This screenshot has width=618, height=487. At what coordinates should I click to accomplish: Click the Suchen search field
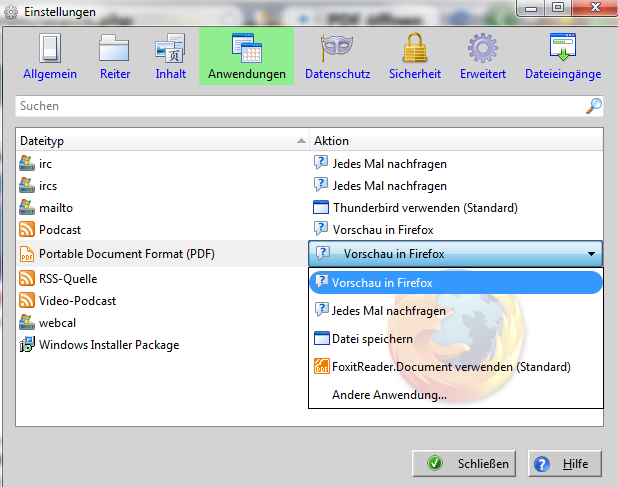[309, 106]
